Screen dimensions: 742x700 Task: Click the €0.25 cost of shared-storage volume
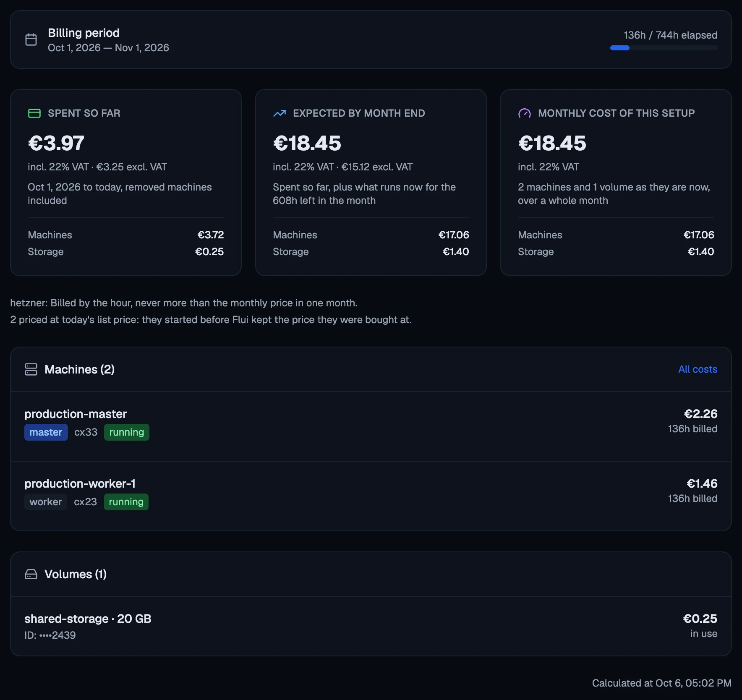tap(700, 619)
